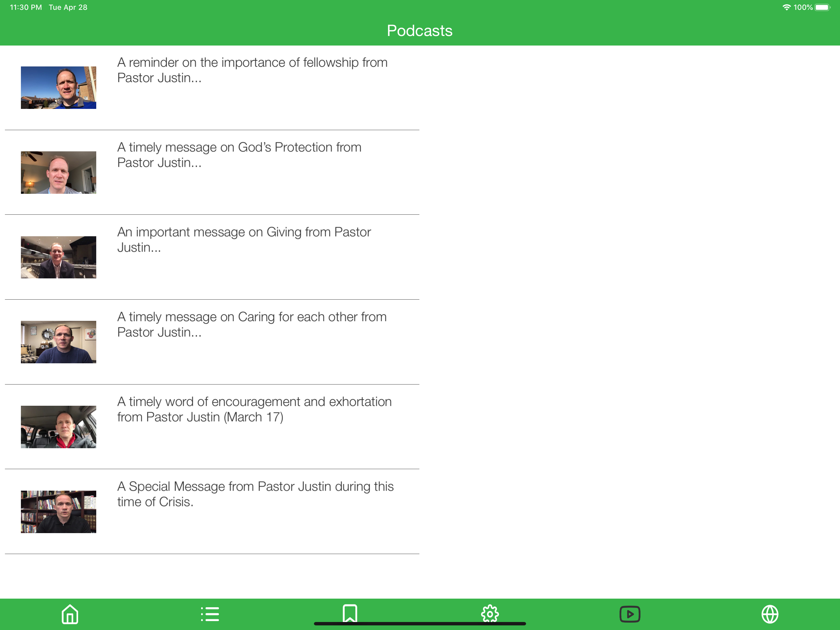
Task: Open Special Message during Crisis
Action: [x=255, y=494]
